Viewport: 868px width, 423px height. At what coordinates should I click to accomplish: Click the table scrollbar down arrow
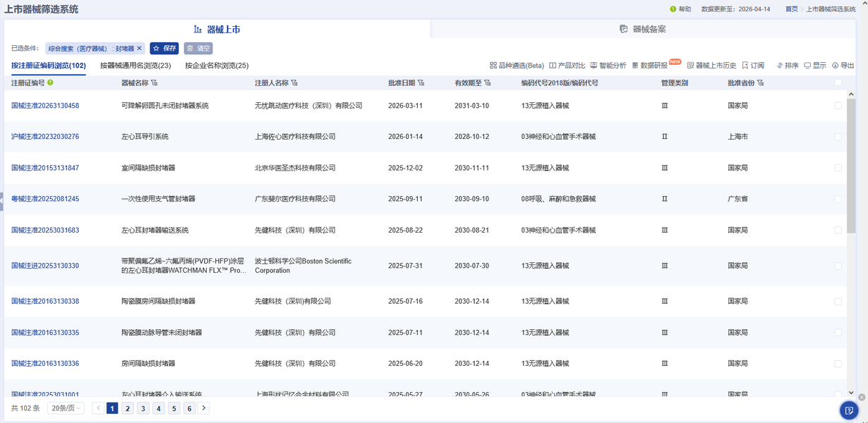coord(850,393)
